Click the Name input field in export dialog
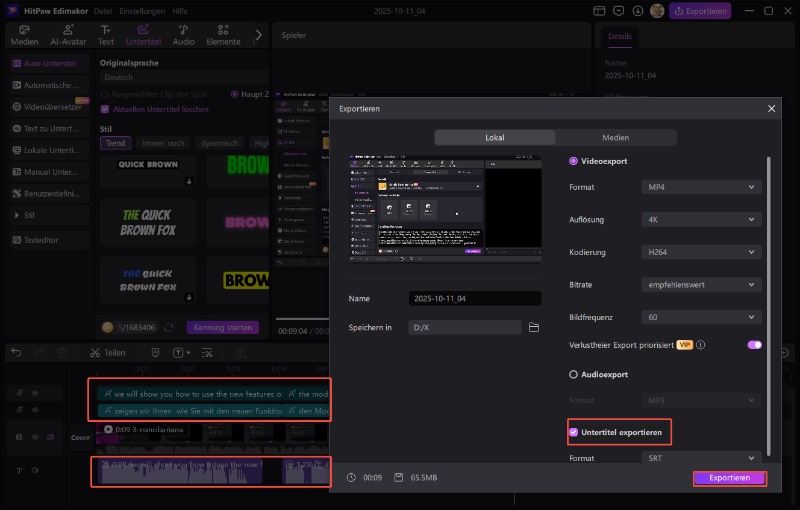The image size is (800, 510). tap(475, 298)
